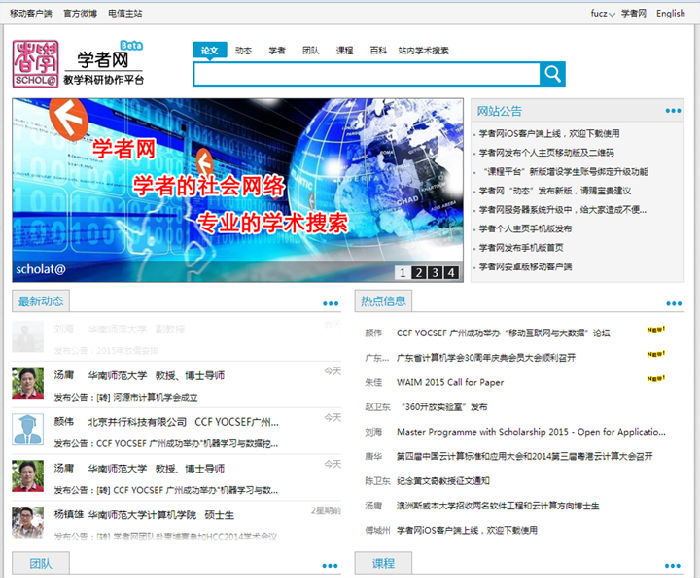The image size is (700, 578).
Task: Show banner slide 4
Action: [451, 272]
